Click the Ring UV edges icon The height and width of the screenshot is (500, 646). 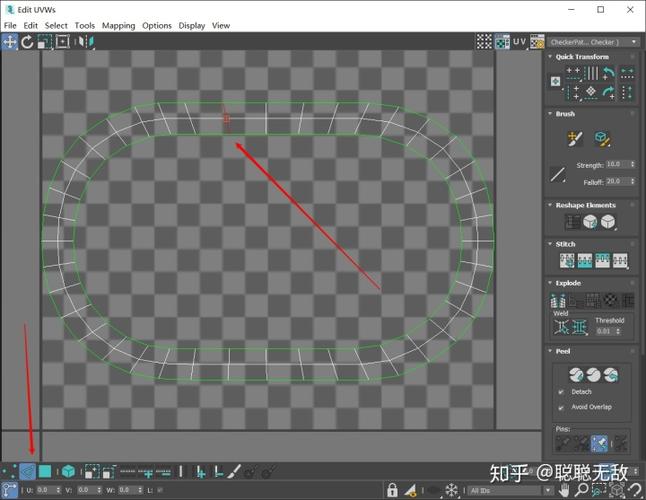coord(180,472)
